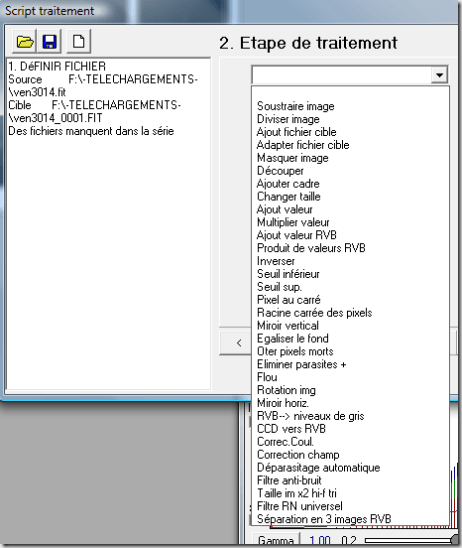This screenshot has height=548, width=462.
Task: Click the DéFINIR FICHIER script line
Action: point(57,66)
